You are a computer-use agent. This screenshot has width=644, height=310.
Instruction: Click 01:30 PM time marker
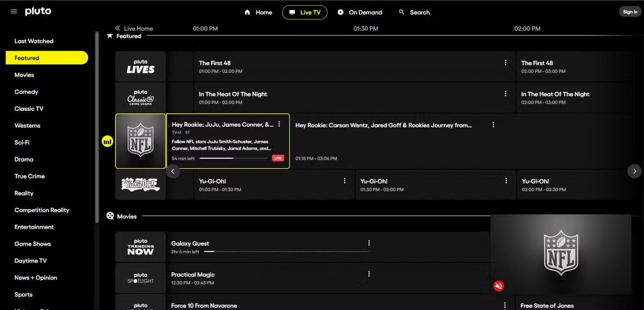[366, 28]
